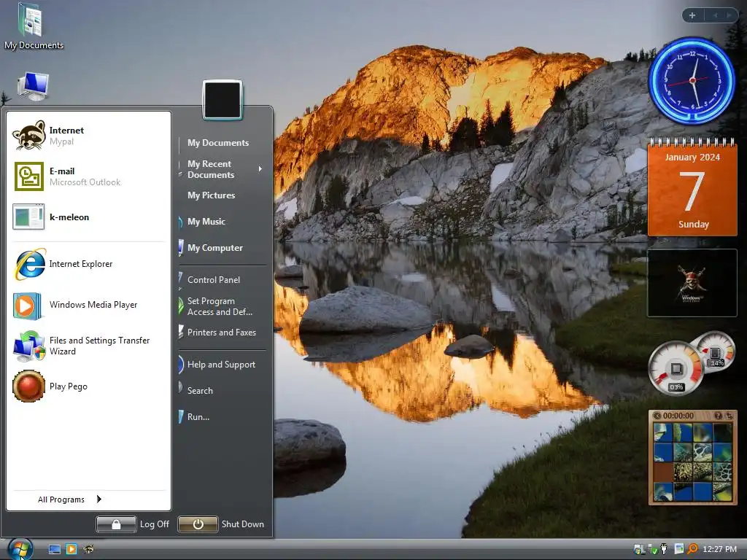The width and height of the screenshot is (747, 560).
Task: Open Mypal Internet browser from Start menu
Action: pos(88,136)
